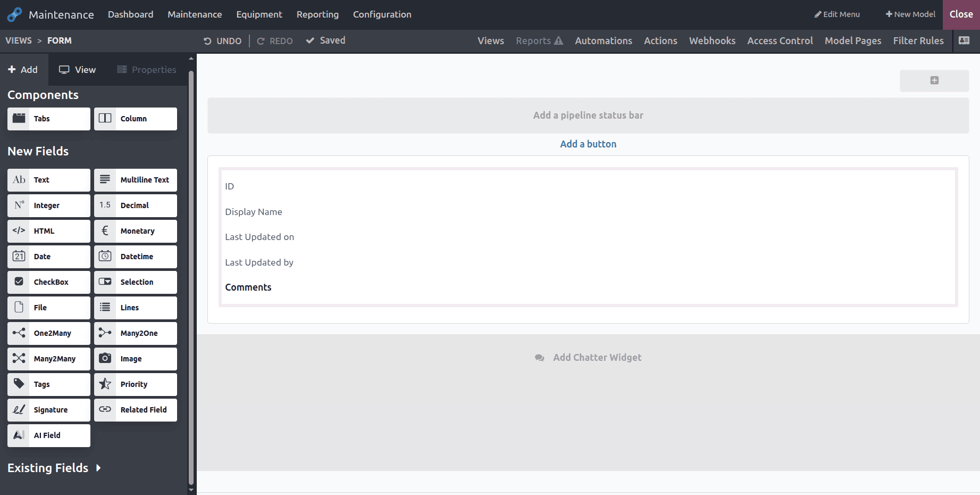Select the Selection field type
This screenshot has height=495, width=980.
(x=136, y=282)
